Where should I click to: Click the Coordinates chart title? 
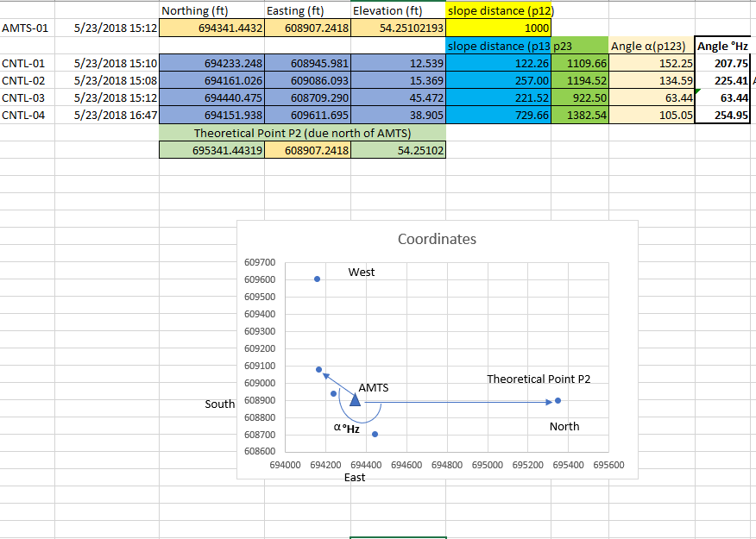point(437,239)
